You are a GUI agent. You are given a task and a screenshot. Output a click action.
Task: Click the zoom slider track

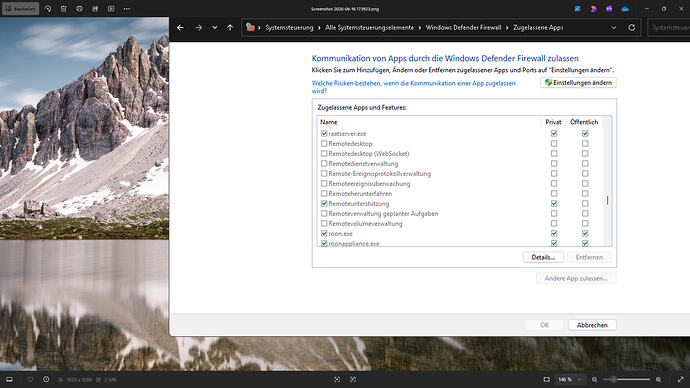pyautogui.click(x=627, y=379)
